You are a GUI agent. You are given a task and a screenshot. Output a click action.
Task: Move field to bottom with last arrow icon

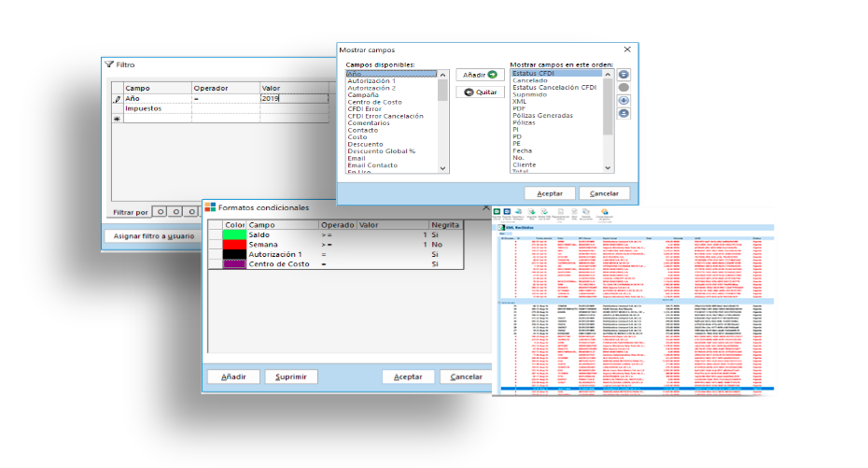click(623, 113)
